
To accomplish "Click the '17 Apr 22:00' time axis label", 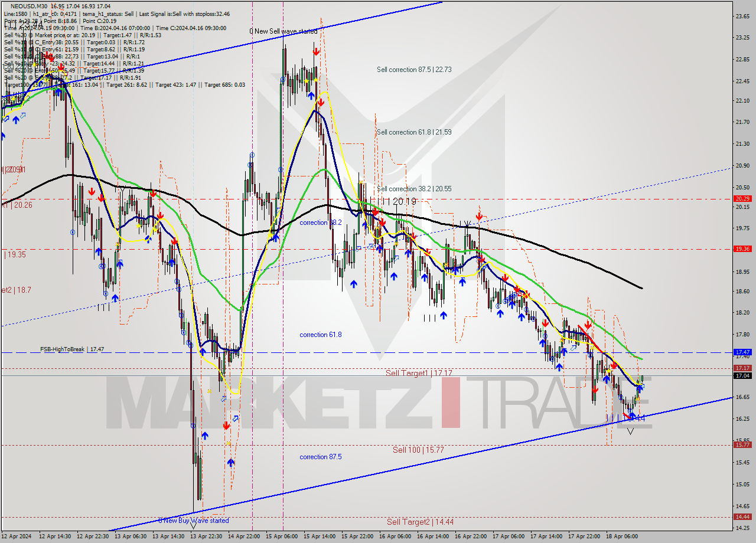I will (x=585, y=537).
